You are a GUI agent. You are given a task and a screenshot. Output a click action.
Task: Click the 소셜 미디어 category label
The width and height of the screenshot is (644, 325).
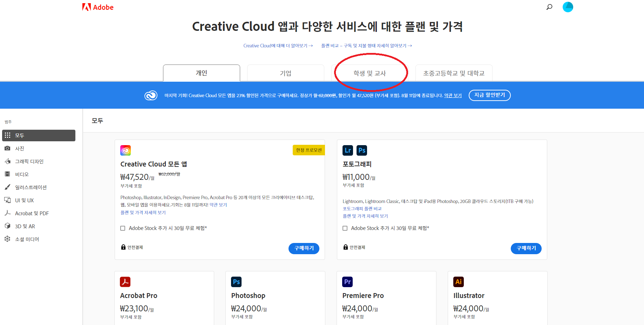click(27, 239)
